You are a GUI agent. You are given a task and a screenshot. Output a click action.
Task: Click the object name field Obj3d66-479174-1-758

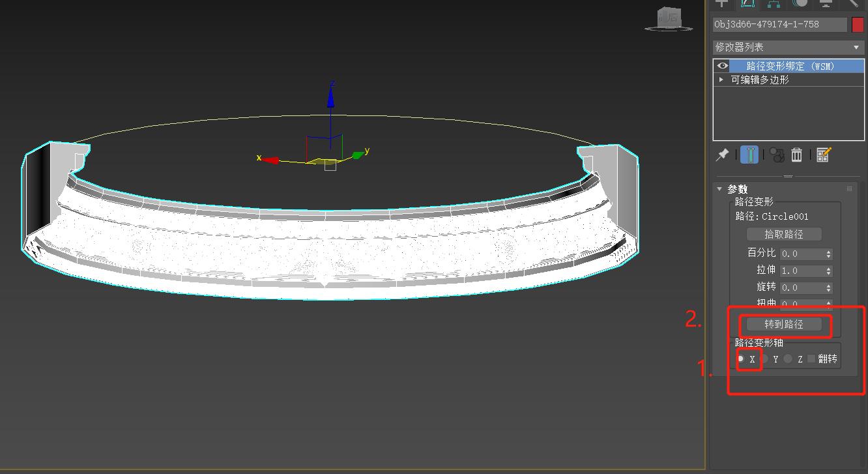(779, 24)
